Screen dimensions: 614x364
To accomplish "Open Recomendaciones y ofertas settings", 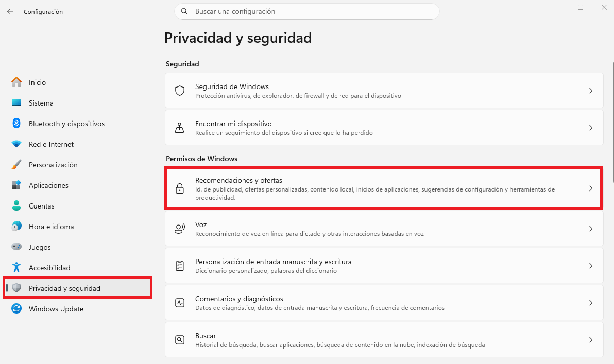I will point(383,188).
